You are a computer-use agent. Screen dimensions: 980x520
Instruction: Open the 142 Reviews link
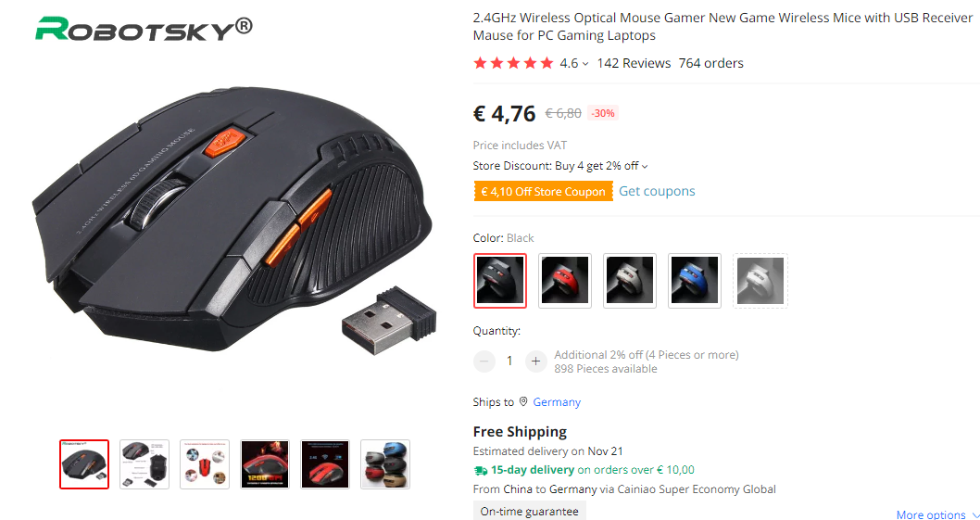[634, 63]
